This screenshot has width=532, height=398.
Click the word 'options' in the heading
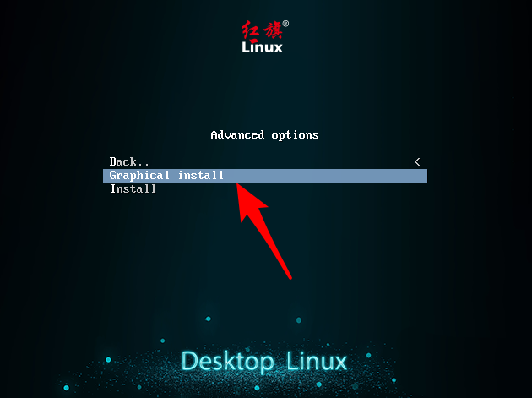[x=295, y=135]
